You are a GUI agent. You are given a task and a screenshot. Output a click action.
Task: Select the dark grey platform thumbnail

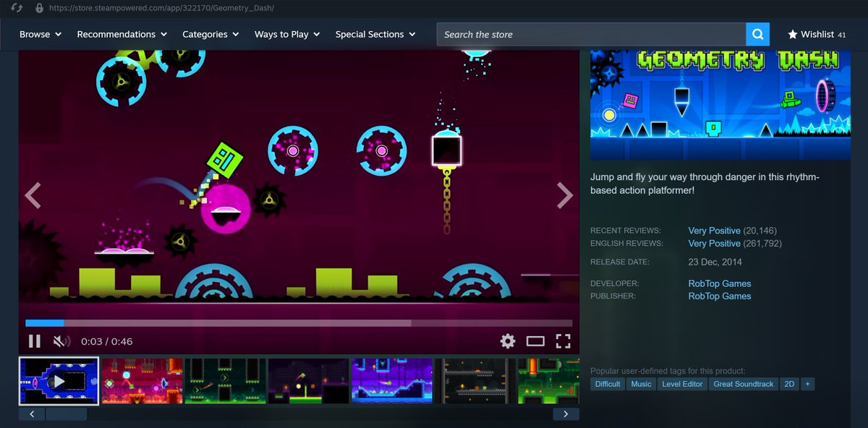(x=475, y=381)
